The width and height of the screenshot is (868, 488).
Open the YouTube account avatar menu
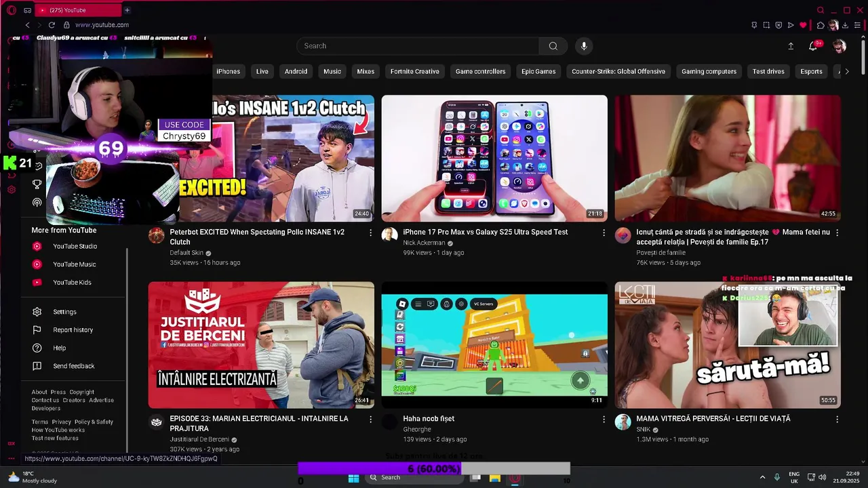pos(839,46)
